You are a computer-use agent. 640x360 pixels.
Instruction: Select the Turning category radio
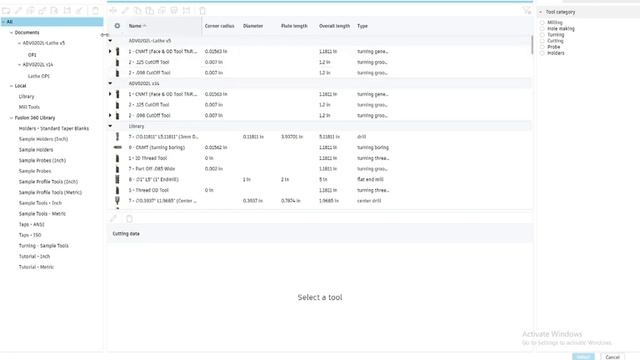click(x=542, y=35)
